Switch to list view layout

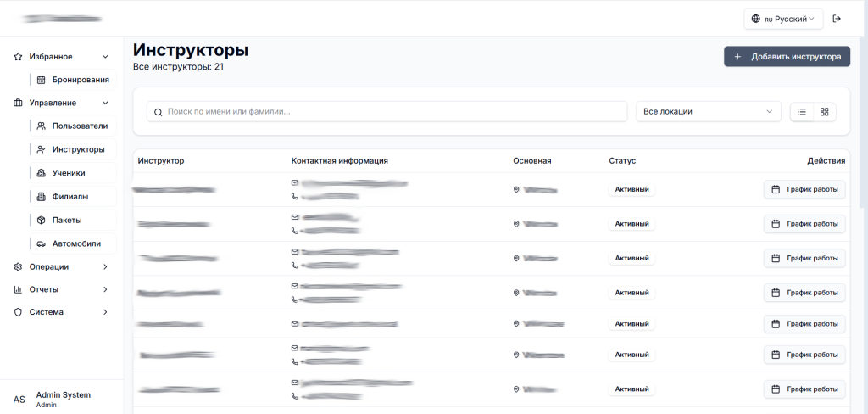[802, 111]
